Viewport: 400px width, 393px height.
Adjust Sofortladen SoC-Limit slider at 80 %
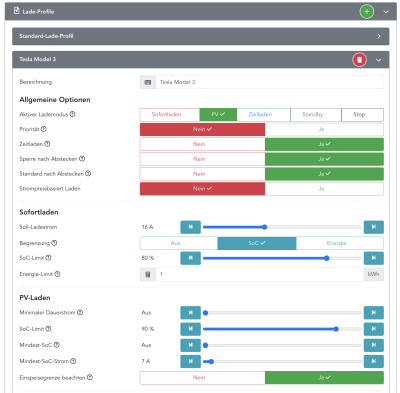pos(282,258)
